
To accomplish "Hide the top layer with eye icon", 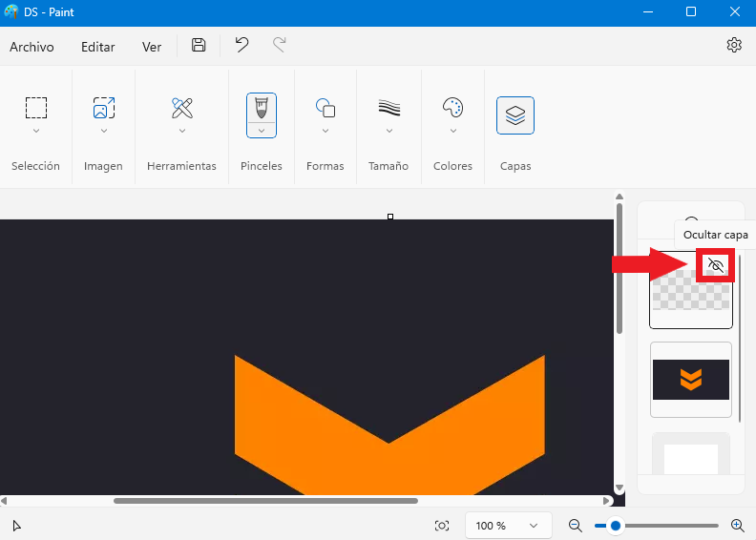I will coord(716,265).
